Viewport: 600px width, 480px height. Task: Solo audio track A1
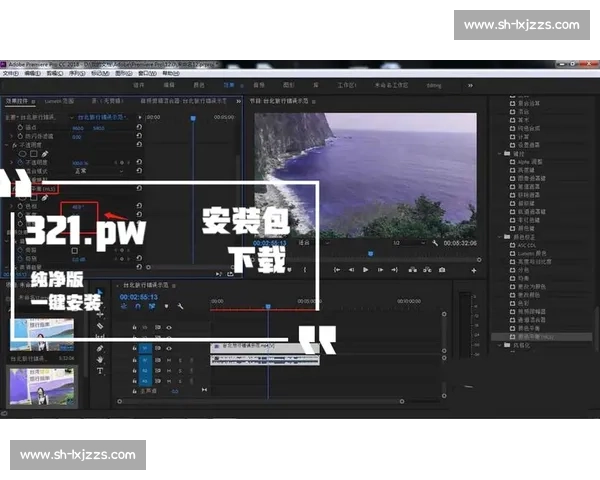[180, 360]
